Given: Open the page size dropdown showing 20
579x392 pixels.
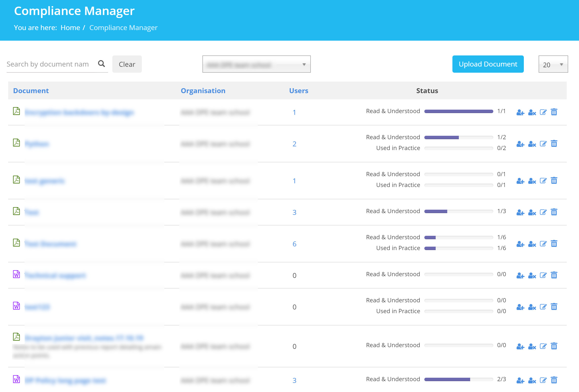Looking at the screenshot, I should click(x=553, y=64).
